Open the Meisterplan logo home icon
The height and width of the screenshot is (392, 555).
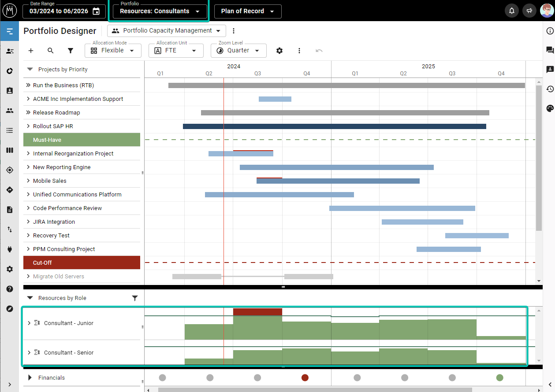[10, 11]
